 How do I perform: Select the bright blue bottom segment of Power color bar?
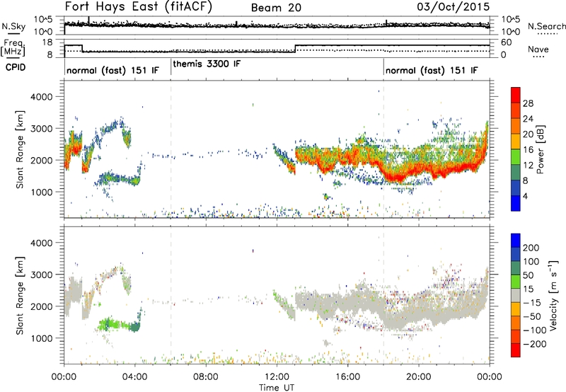point(516,203)
